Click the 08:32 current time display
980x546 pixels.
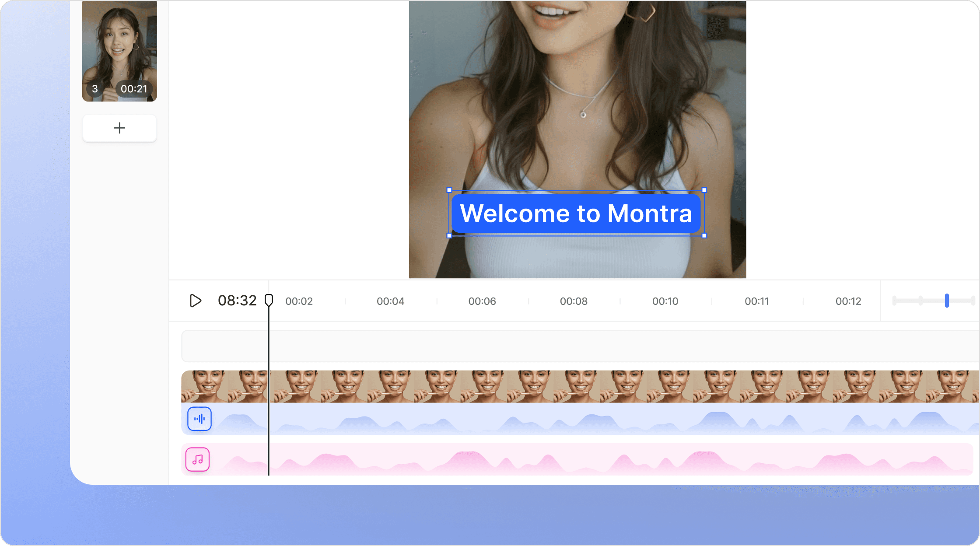pyautogui.click(x=237, y=301)
